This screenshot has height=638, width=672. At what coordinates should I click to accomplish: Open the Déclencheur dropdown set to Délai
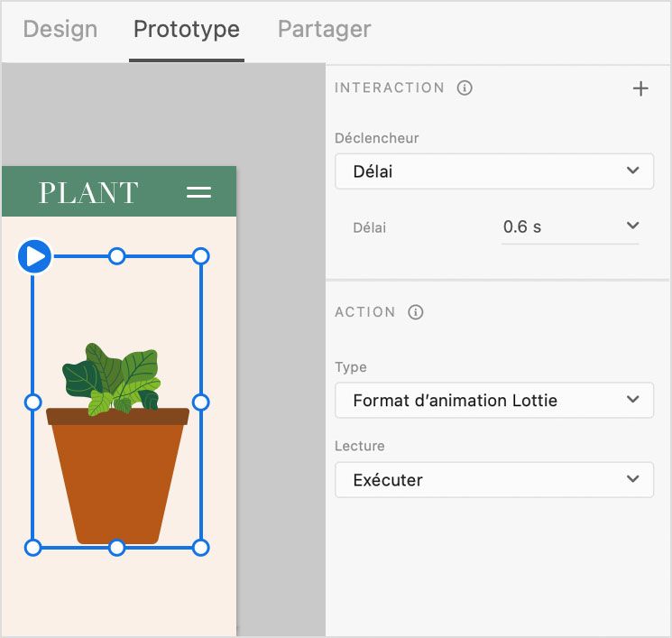[493, 171]
